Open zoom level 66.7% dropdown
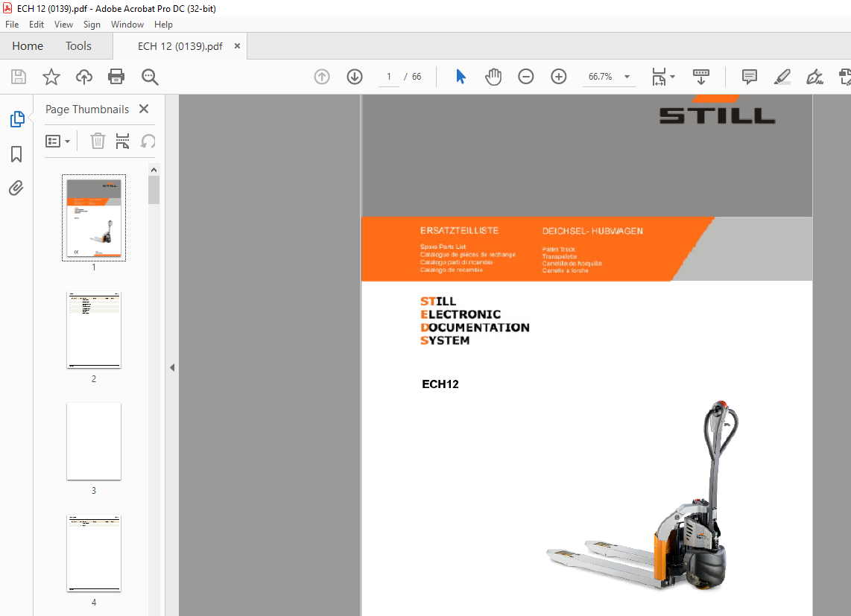 click(627, 77)
